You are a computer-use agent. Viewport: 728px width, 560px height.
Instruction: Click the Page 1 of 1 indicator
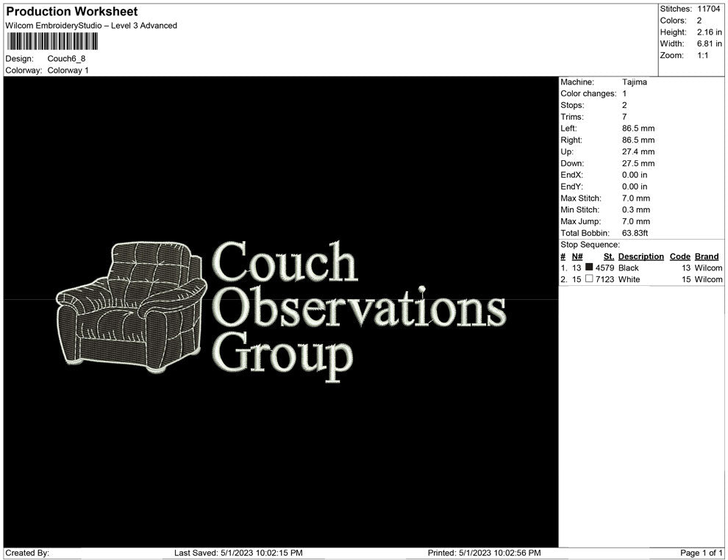(x=701, y=553)
